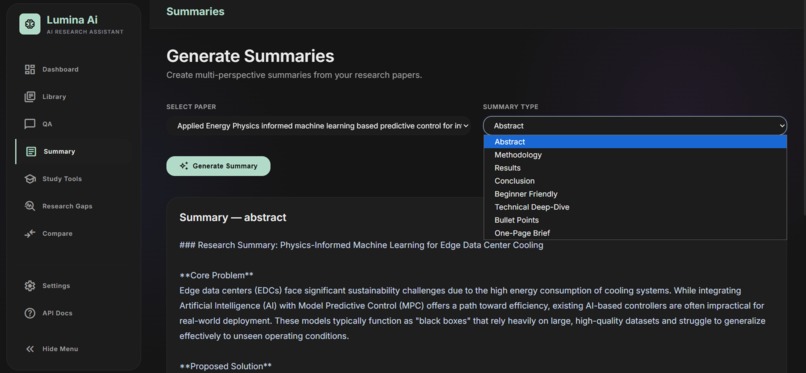Screen dimensions: 806x373
Task: Pick Conclusion from the summary types
Action: pos(635,181)
